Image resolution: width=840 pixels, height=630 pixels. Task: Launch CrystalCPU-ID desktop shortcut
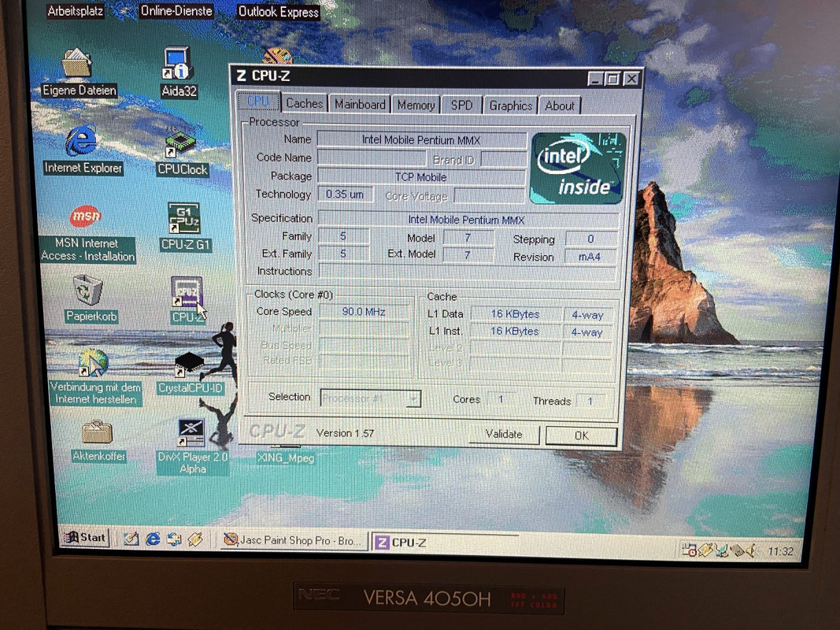pos(190,373)
